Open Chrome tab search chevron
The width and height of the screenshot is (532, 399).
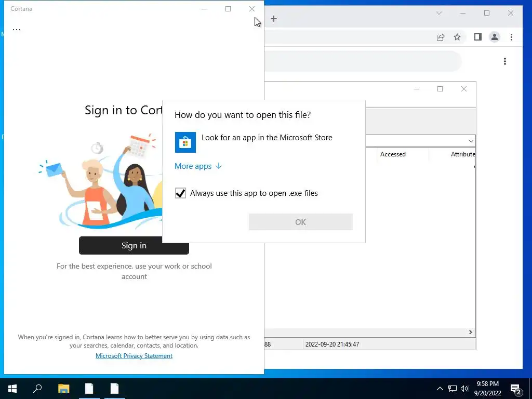[x=439, y=13]
